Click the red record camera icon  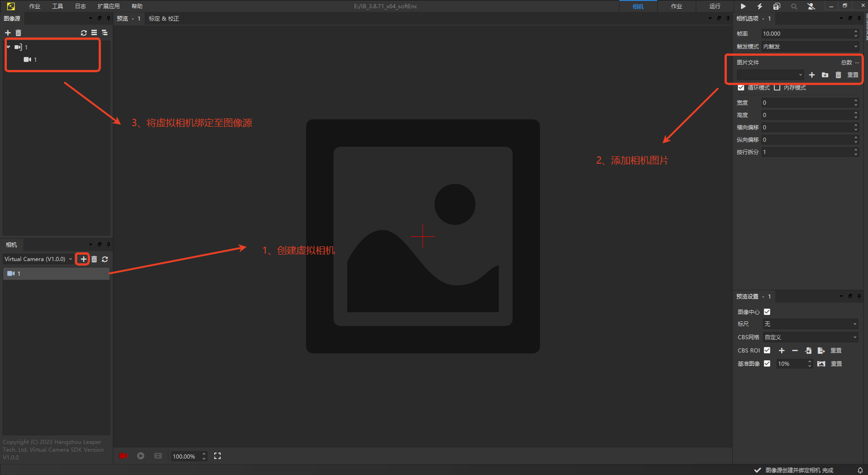pos(123,456)
